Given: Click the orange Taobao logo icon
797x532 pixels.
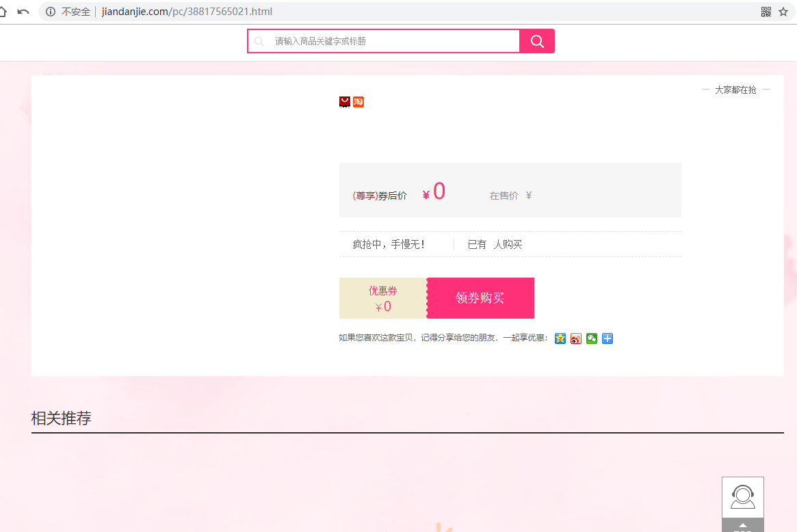Looking at the screenshot, I should [x=358, y=102].
